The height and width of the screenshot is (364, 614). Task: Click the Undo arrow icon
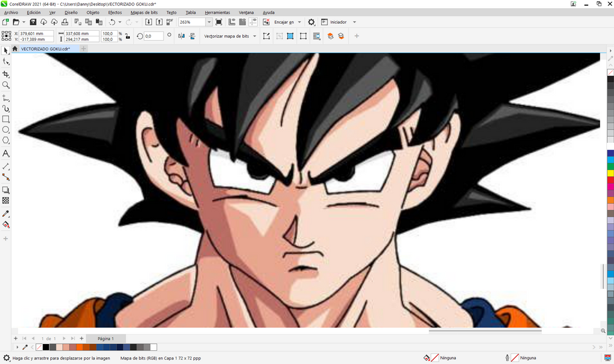112,23
